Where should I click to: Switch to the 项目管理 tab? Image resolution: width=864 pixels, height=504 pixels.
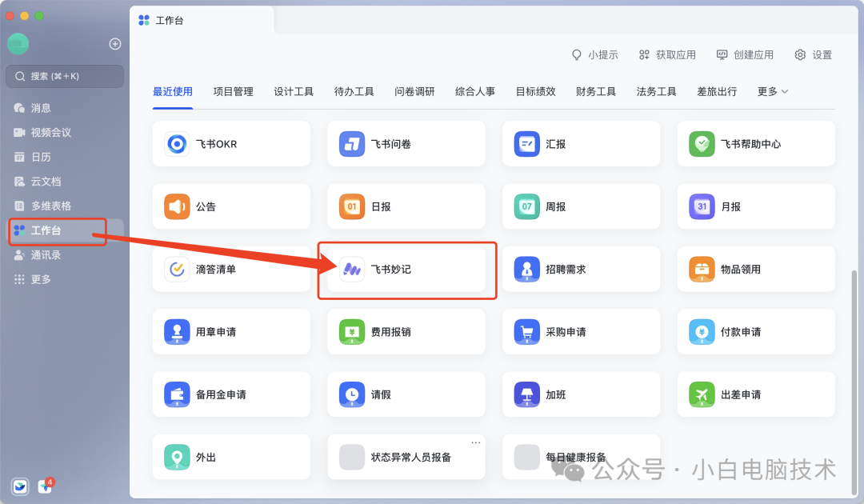(233, 91)
